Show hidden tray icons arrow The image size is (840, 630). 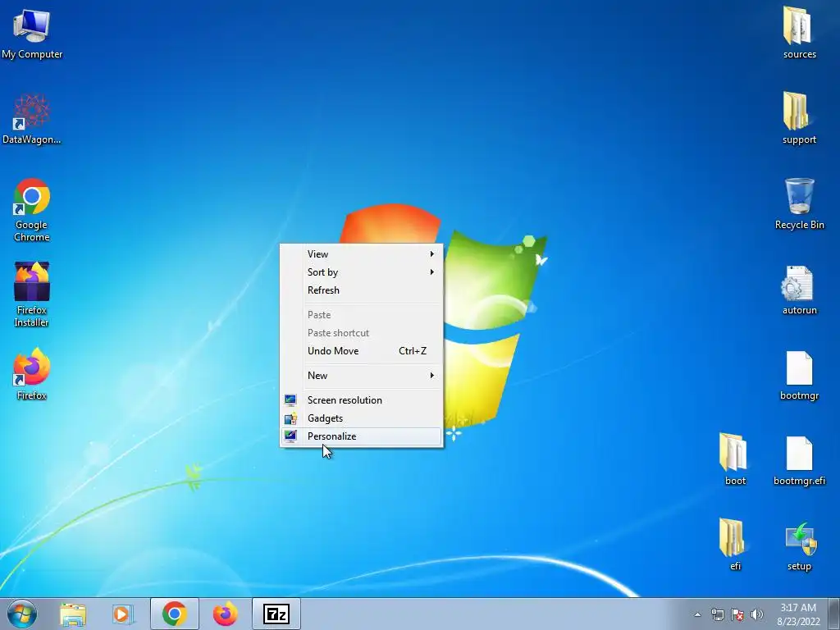(697, 614)
